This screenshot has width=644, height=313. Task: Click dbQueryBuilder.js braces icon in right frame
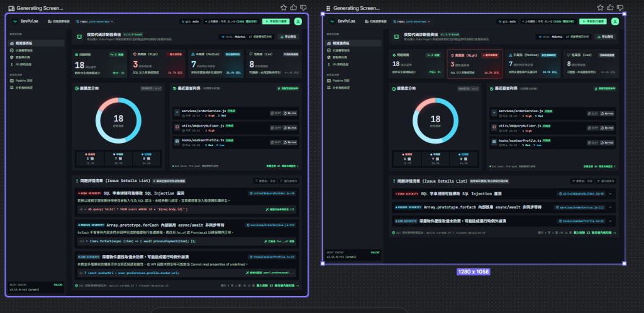click(494, 127)
